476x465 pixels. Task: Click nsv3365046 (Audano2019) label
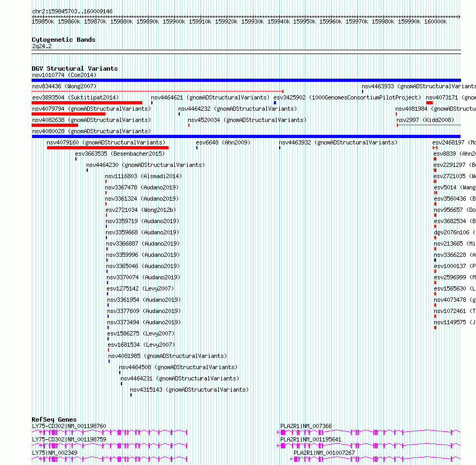pyautogui.click(x=143, y=266)
